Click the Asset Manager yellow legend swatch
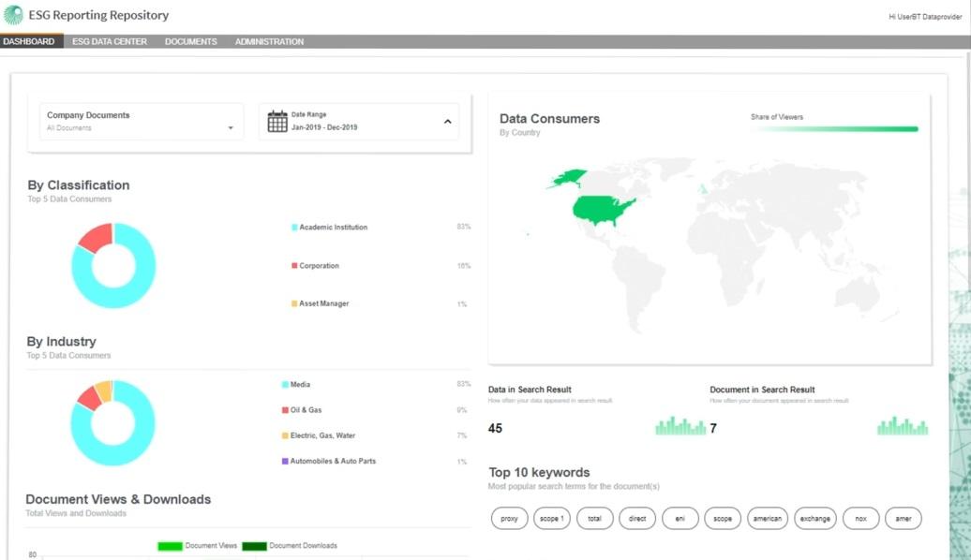 click(294, 303)
